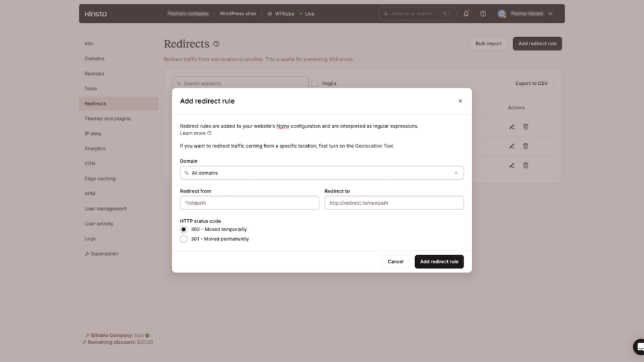Viewport: 644px width, 362px height.
Task: Confirm Add redirect rule in dialog
Action: 439,261
